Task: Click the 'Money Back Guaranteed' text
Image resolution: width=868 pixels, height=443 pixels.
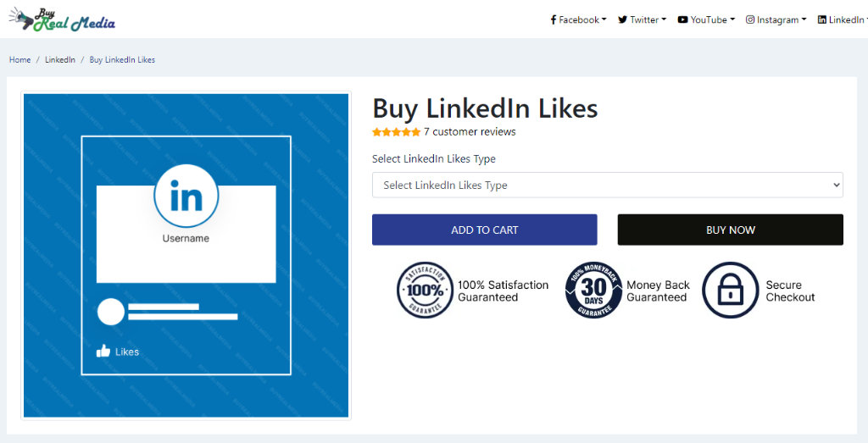Action: [x=658, y=291]
